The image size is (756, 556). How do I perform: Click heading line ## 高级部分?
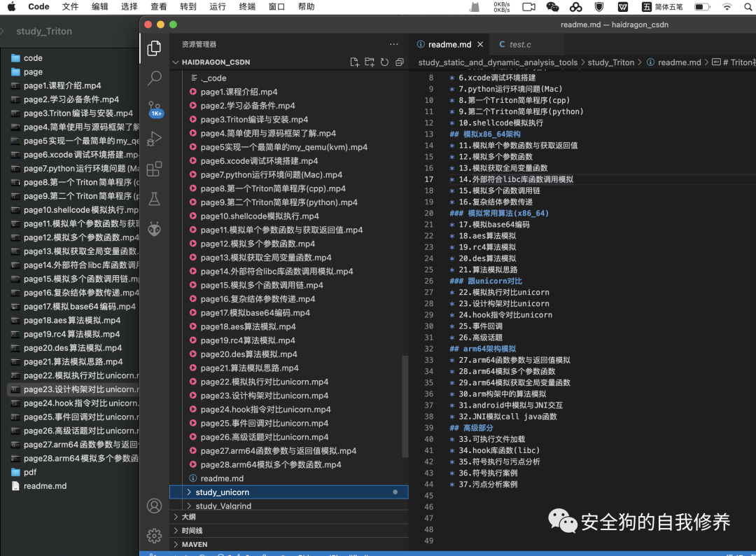(471, 428)
